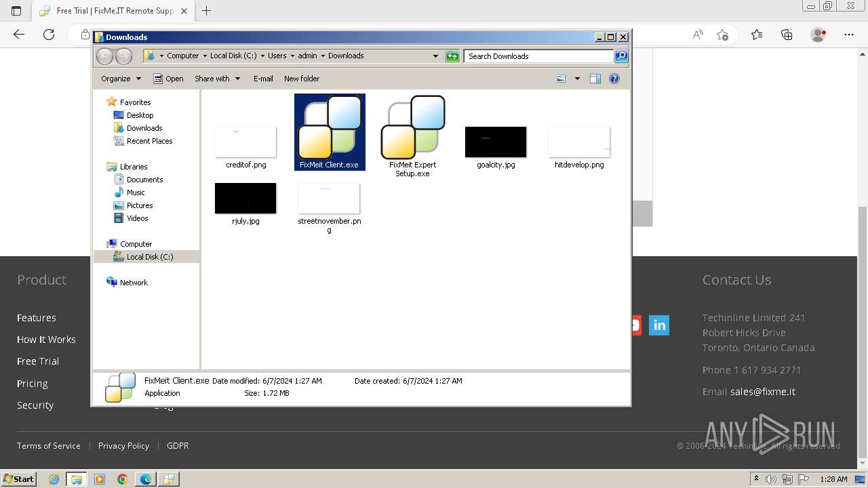Open the Free Trial footer link

click(38, 361)
